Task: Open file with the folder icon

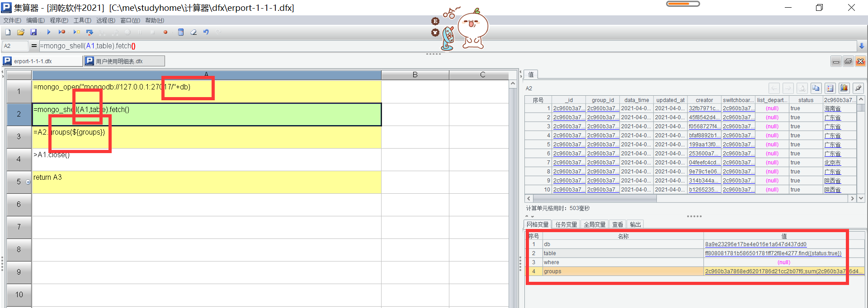Action: pos(21,32)
